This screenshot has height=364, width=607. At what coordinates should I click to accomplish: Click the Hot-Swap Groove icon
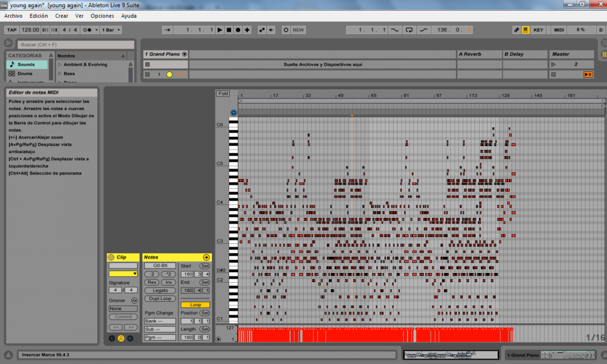click(x=134, y=300)
